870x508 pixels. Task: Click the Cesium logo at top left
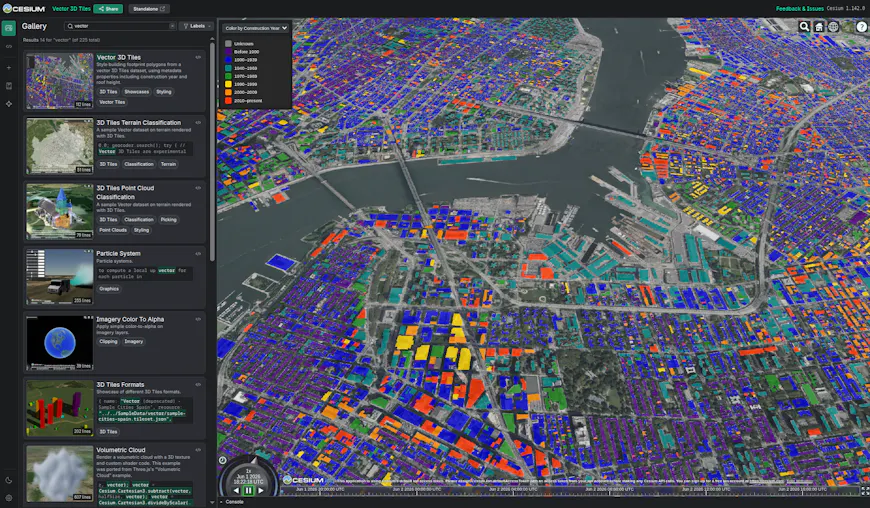tap(24, 9)
